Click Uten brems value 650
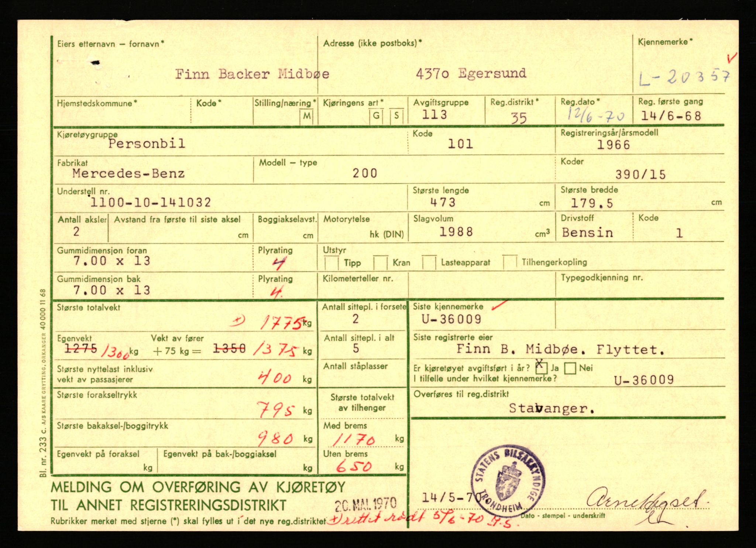 coord(354,467)
